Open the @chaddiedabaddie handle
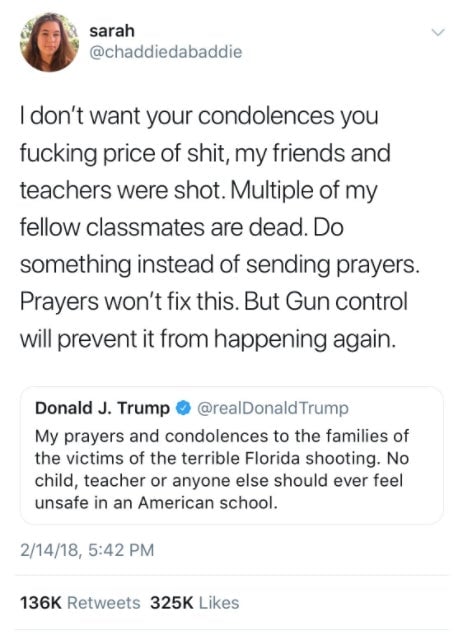This screenshot has height=635, width=463. 165,52
